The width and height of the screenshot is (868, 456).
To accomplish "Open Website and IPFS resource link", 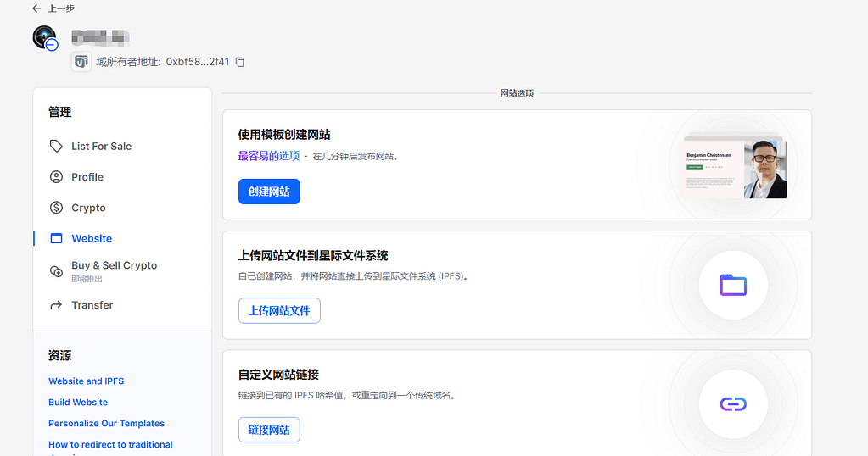I will [x=86, y=381].
